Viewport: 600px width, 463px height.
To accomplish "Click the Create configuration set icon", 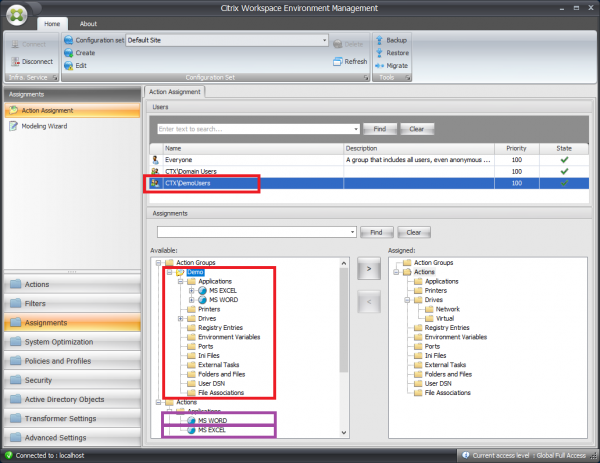I will coord(67,52).
